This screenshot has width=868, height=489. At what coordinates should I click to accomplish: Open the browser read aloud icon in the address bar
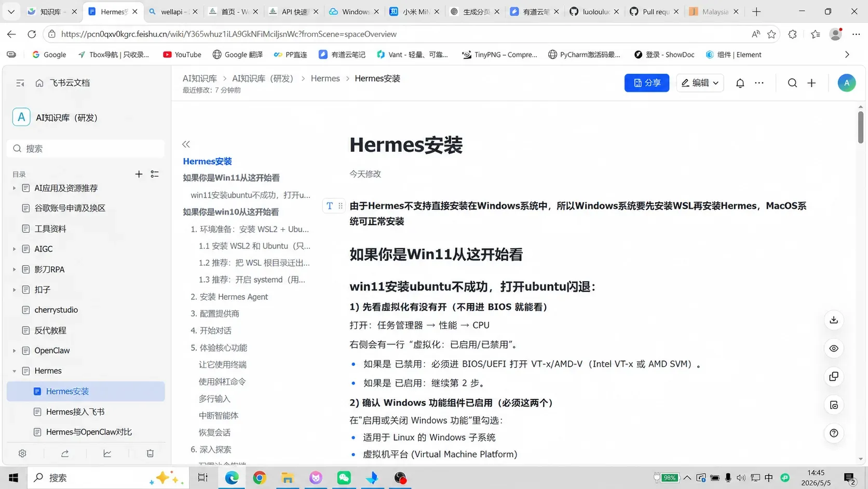(756, 34)
